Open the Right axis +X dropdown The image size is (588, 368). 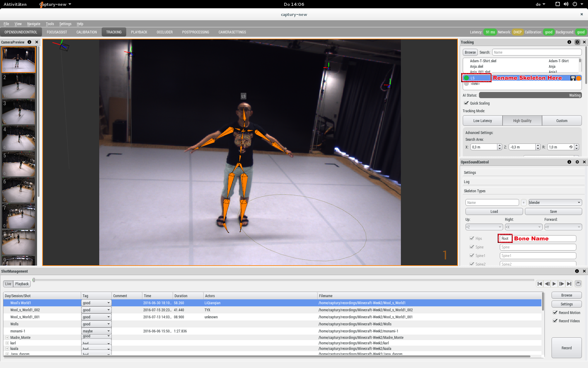(524, 227)
